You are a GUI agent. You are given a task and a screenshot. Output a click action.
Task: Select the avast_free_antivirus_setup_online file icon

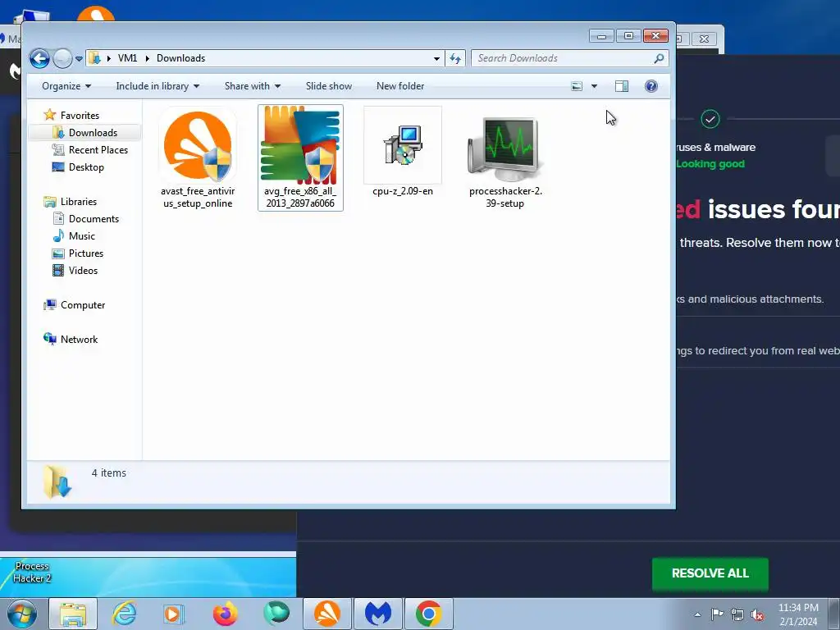pyautogui.click(x=198, y=146)
